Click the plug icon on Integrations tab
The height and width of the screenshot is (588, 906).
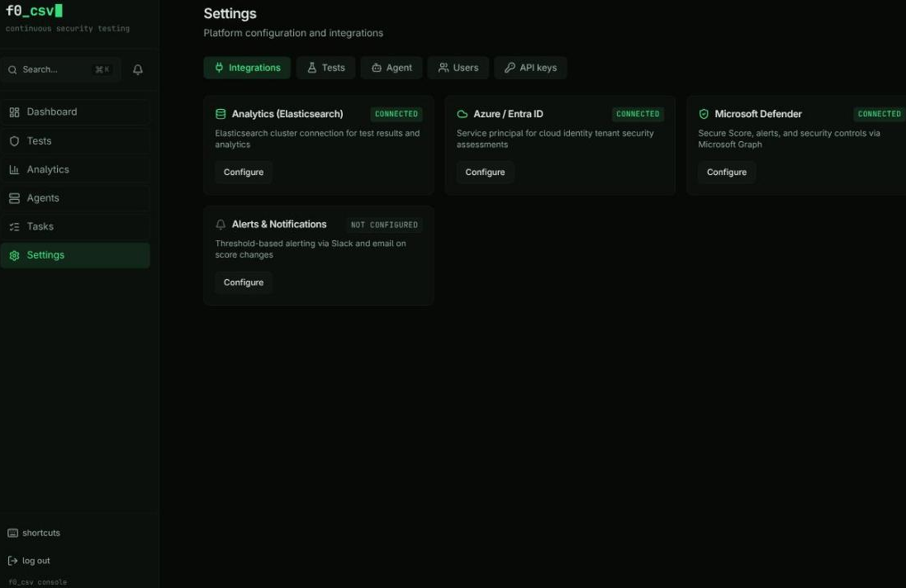point(219,68)
